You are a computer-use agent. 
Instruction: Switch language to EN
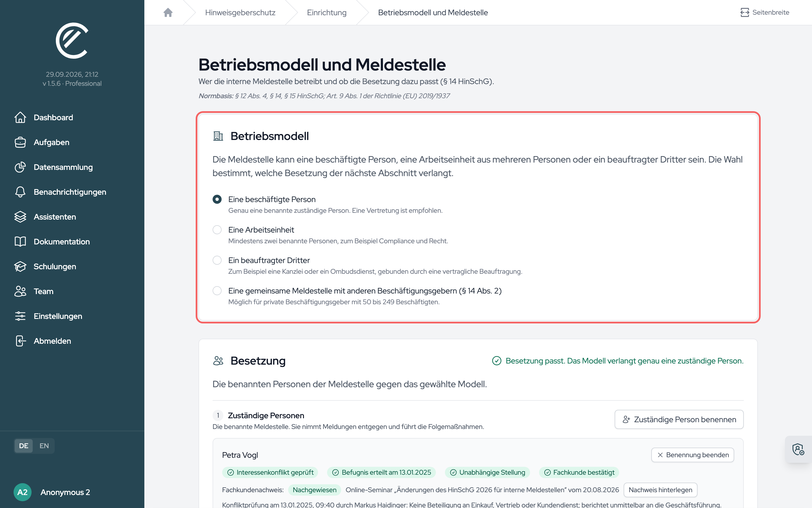click(x=44, y=446)
